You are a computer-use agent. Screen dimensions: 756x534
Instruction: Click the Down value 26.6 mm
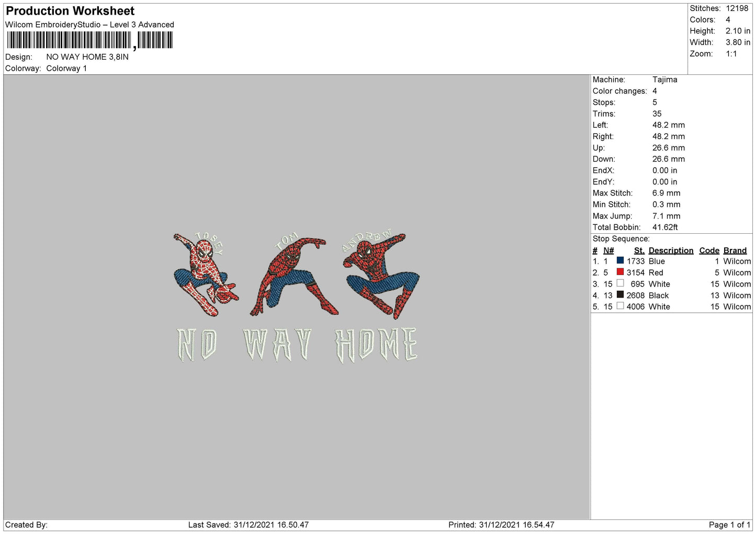click(669, 159)
